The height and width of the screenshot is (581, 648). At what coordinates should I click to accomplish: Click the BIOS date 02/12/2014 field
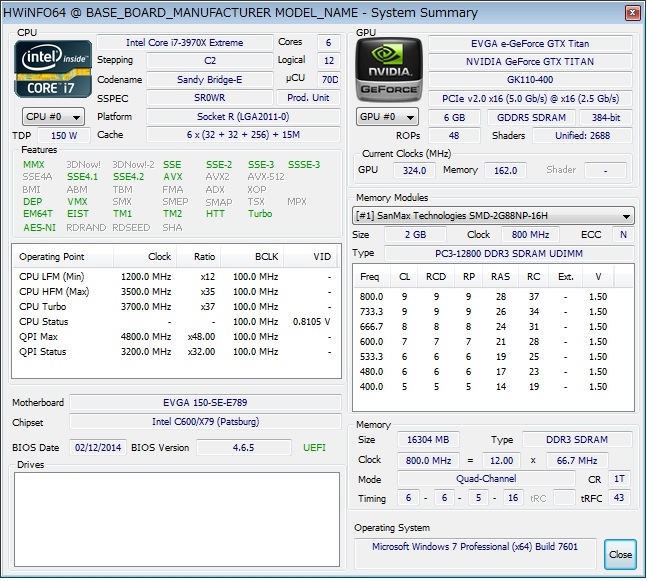click(x=98, y=448)
